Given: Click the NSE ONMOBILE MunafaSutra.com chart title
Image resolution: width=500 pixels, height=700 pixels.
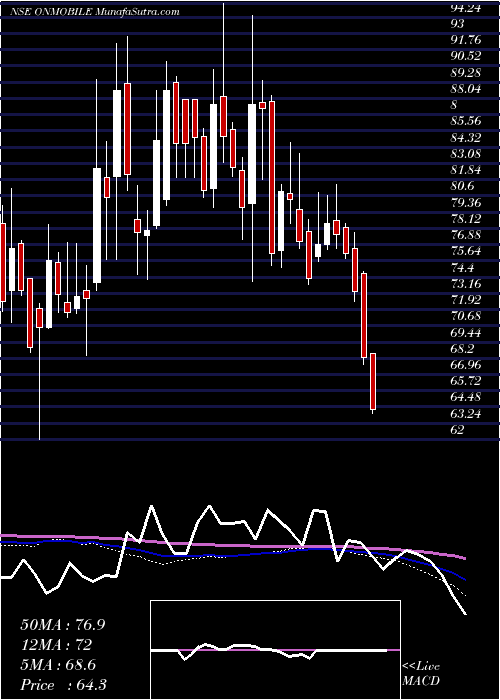Looking at the screenshot, I should click(95, 12).
